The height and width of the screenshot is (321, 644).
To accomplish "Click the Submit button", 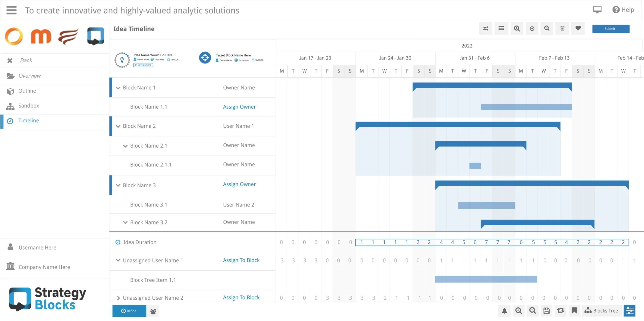I will [x=611, y=29].
